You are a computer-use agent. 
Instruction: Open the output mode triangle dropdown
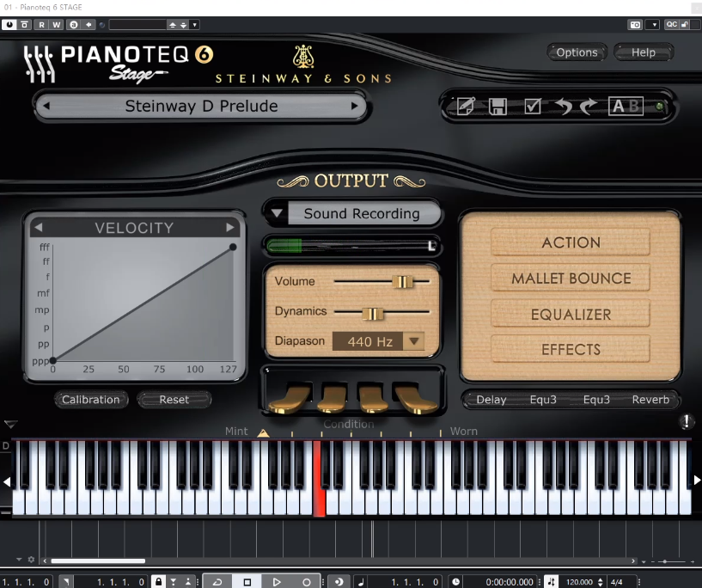(277, 213)
